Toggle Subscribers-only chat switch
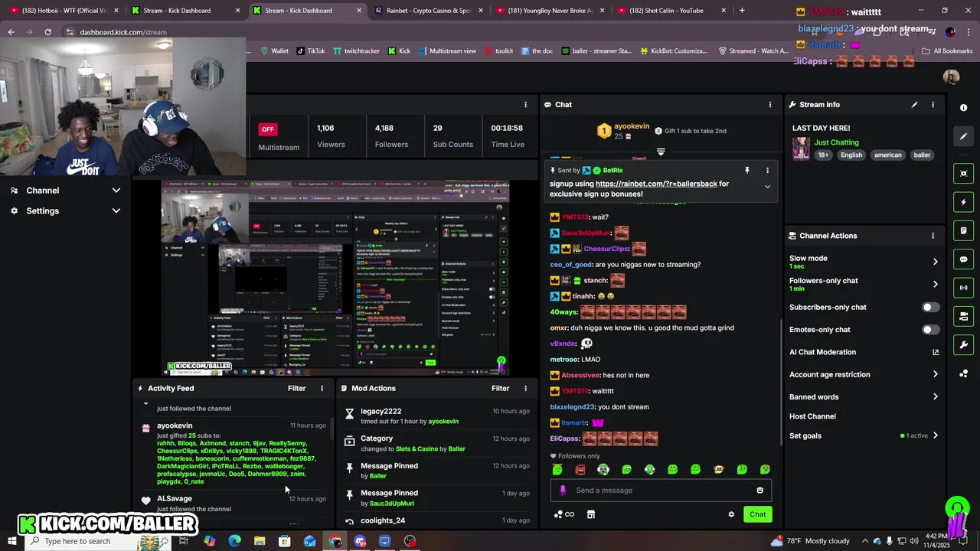This screenshot has height=551, width=980. point(930,307)
